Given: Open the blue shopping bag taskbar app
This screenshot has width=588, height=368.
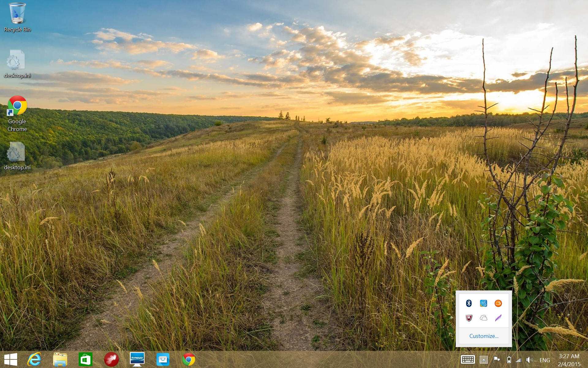Looking at the screenshot, I should point(163,359).
